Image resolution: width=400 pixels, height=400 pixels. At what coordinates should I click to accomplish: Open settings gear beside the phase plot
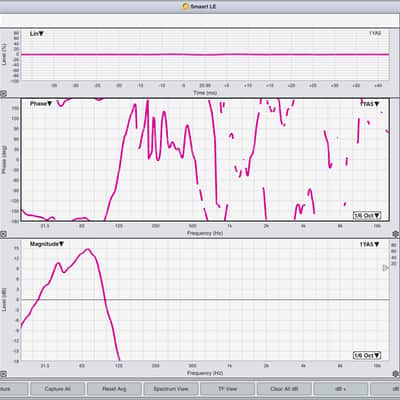(x=396, y=234)
